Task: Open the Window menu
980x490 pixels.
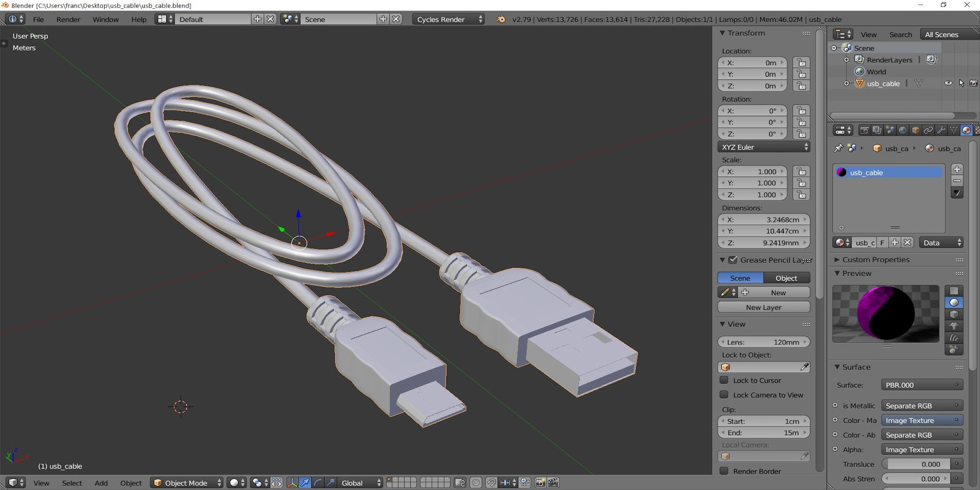Action: coord(106,19)
